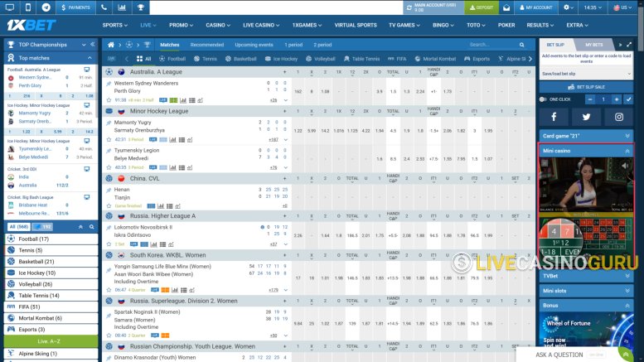Click the Payments button
Viewport: 644px width, 362px height.
75,7
